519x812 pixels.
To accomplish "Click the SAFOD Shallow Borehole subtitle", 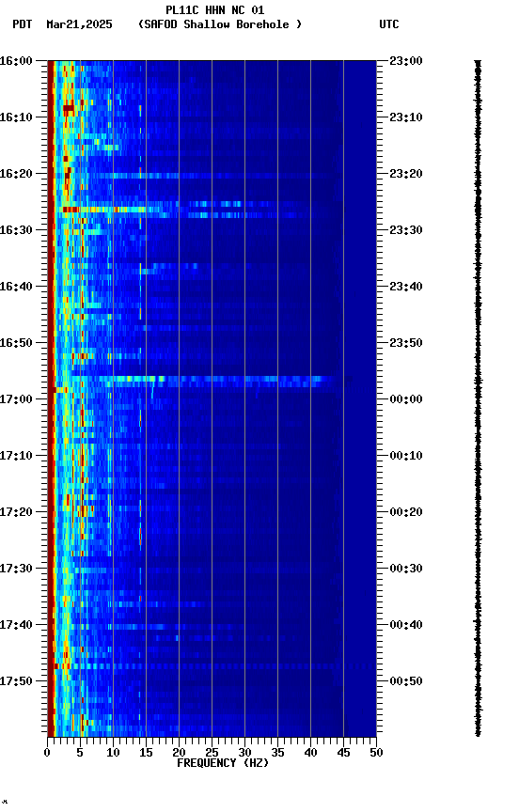I will pyautogui.click(x=220, y=24).
